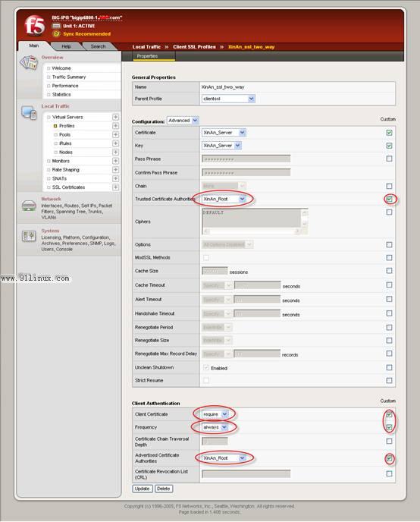Switch to the Search tab
Viewport: 420px width, 522px height.
coord(98,46)
